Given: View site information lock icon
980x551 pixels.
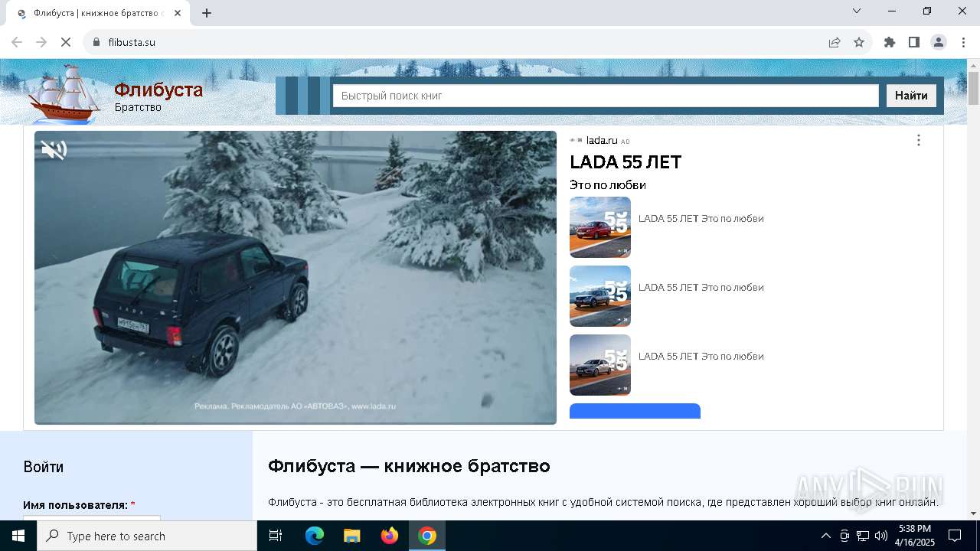Looking at the screenshot, I should pos(96,42).
